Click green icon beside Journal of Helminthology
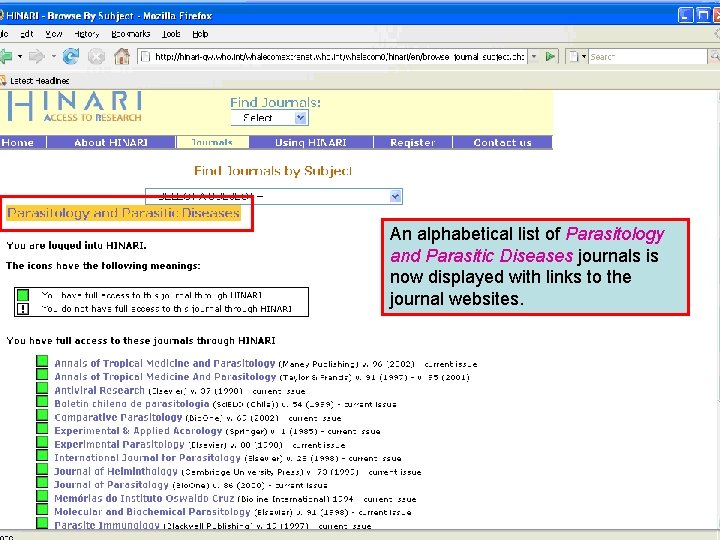The width and height of the screenshot is (720, 540). (x=42, y=469)
